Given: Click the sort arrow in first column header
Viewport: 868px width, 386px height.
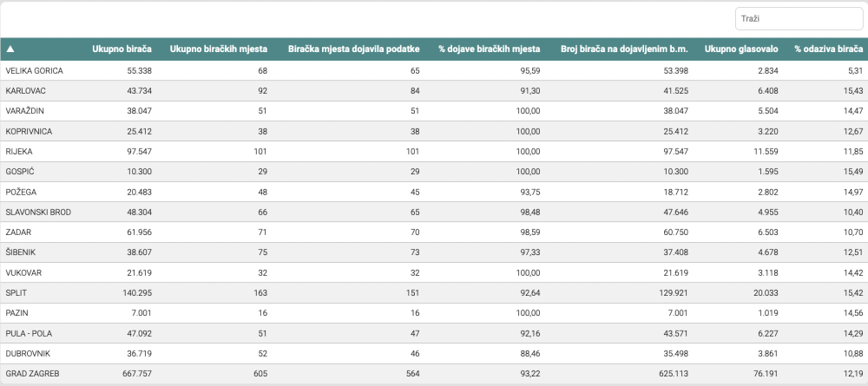Looking at the screenshot, I should [x=10, y=49].
